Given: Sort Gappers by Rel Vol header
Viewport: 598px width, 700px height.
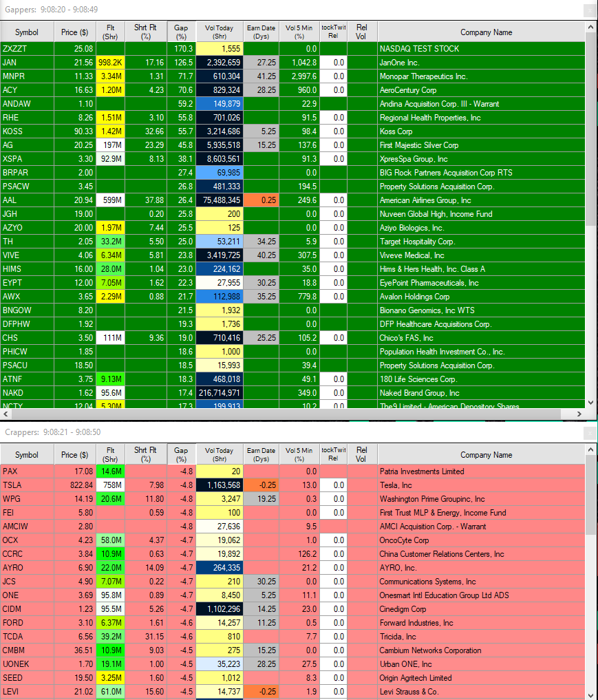Looking at the screenshot, I should [361, 32].
